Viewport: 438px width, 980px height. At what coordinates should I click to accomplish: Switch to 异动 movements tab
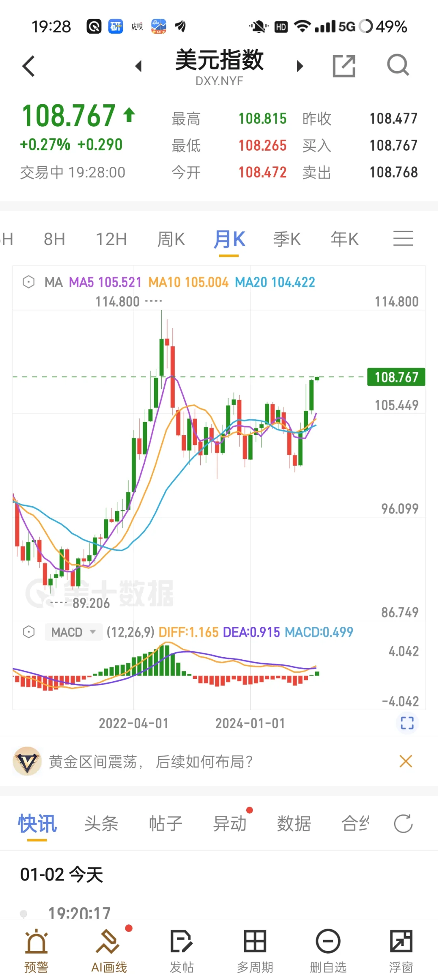[x=230, y=824]
